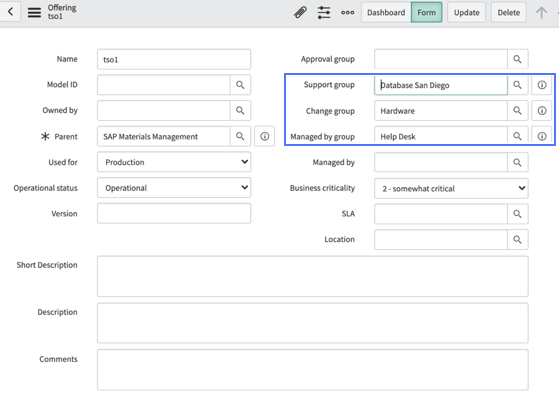Focus the Version input field
Viewport: 560px width, 397px height.
click(174, 213)
